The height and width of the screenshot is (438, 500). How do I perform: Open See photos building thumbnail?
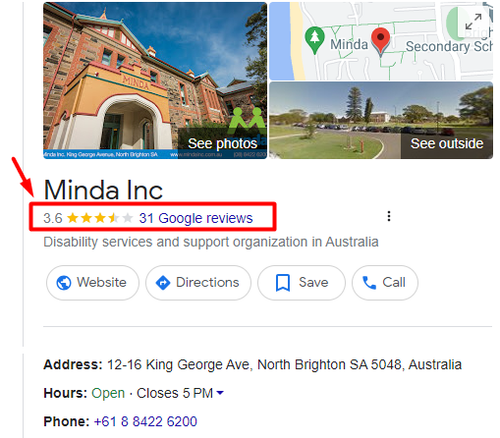coord(155,80)
